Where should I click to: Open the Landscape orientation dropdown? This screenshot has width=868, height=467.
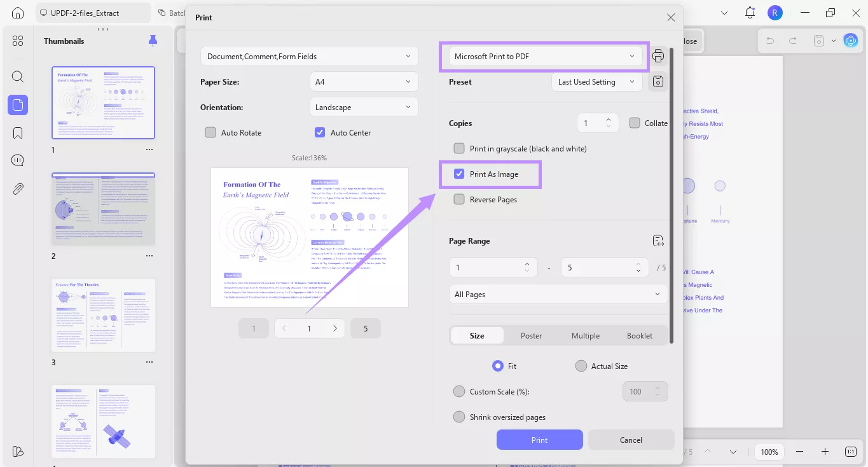point(364,108)
